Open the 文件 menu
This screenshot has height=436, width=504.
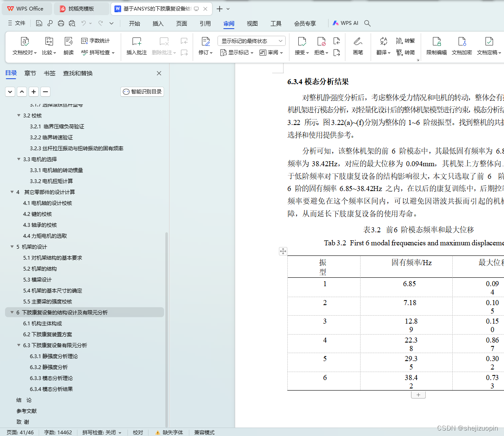16,23
